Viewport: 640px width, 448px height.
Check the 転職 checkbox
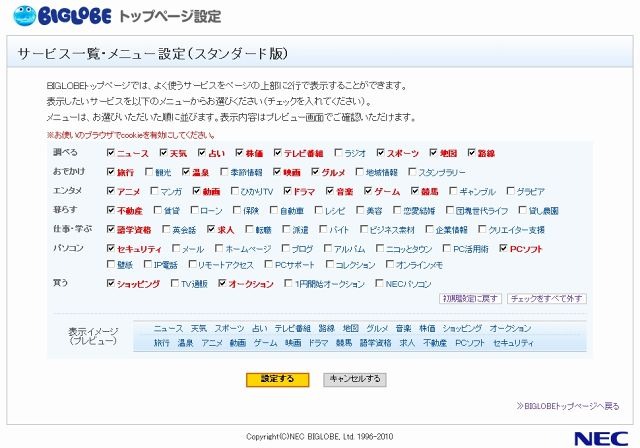click(x=249, y=229)
